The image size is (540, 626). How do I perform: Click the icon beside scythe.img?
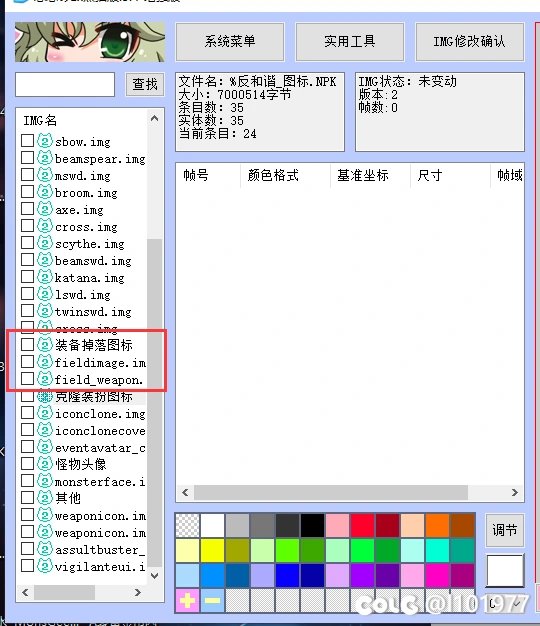[45, 243]
